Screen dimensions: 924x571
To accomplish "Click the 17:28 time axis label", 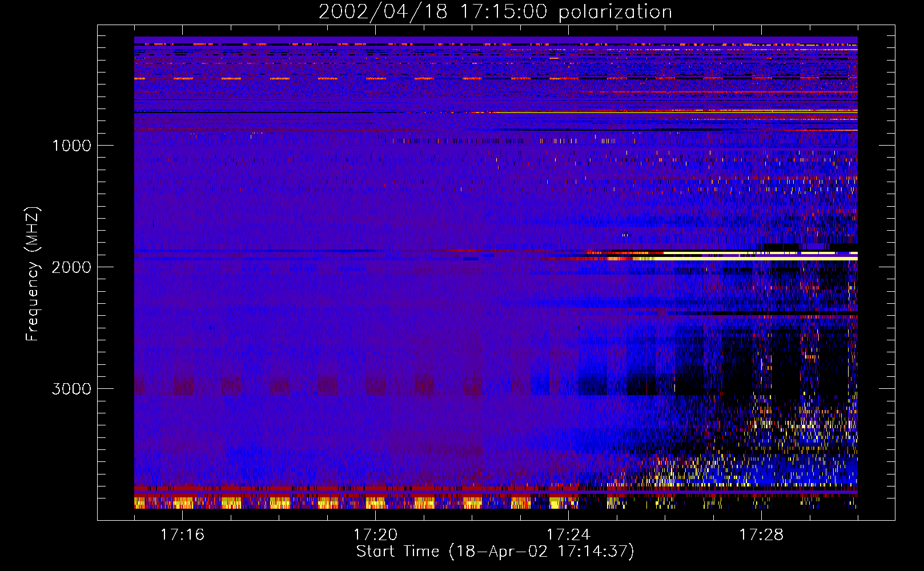I will click(761, 535).
